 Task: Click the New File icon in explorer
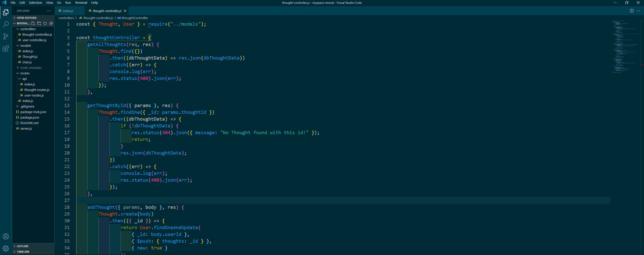pos(33,23)
